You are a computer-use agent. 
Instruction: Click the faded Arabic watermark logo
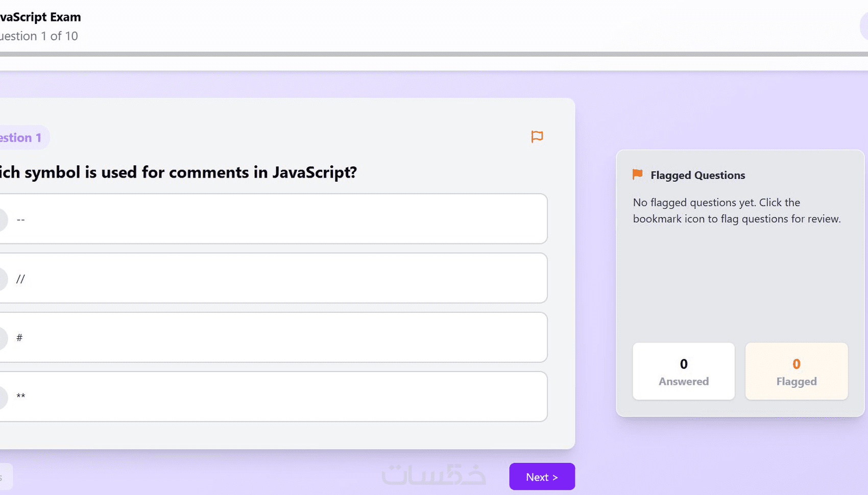[433, 475]
